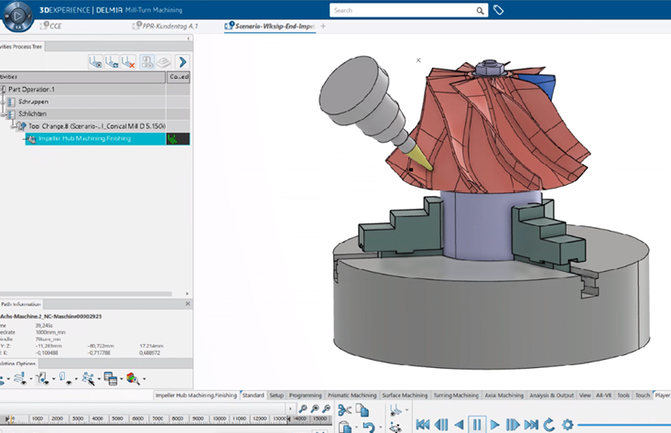Jump to the end of simulation
Screen dimensions: 671x433
(x=530, y=425)
